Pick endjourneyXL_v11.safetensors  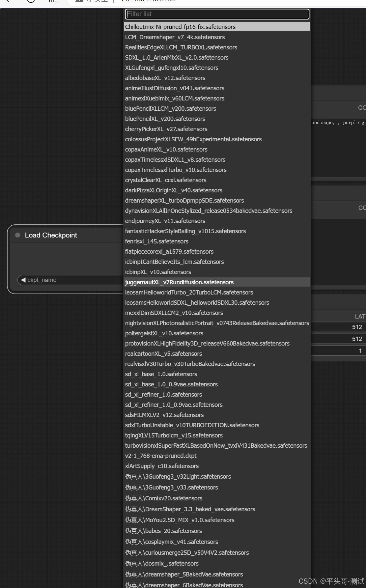coord(217,221)
